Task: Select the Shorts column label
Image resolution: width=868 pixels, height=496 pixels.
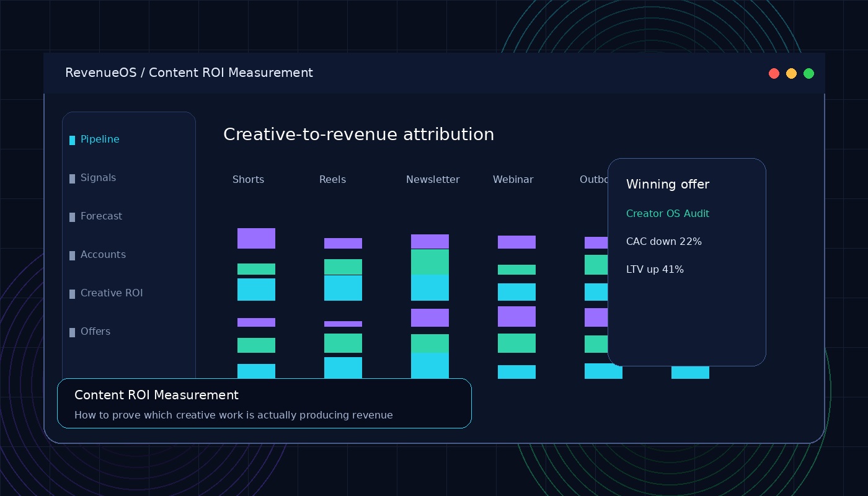Action: coord(248,179)
